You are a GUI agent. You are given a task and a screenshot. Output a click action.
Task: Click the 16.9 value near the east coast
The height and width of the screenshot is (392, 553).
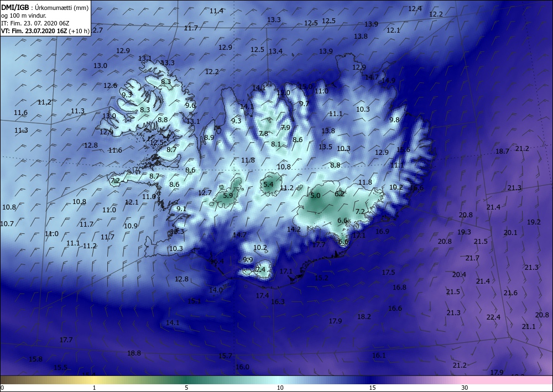[382, 231]
